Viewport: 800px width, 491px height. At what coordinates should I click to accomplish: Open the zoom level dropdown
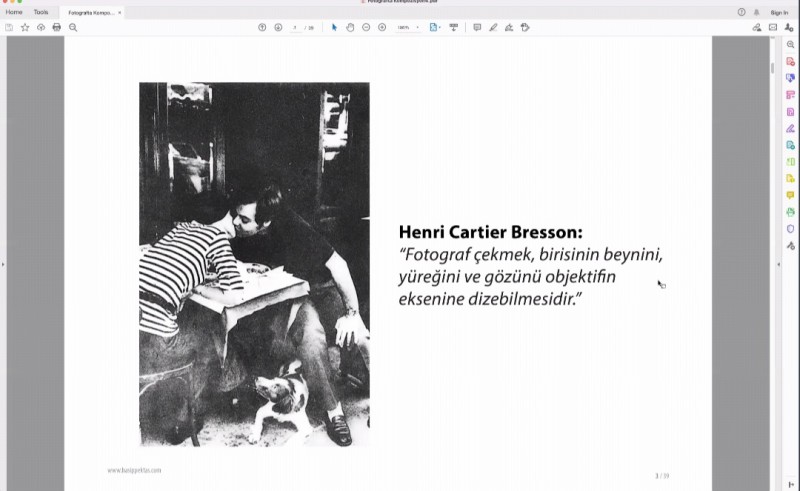pyautogui.click(x=408, y=27)
